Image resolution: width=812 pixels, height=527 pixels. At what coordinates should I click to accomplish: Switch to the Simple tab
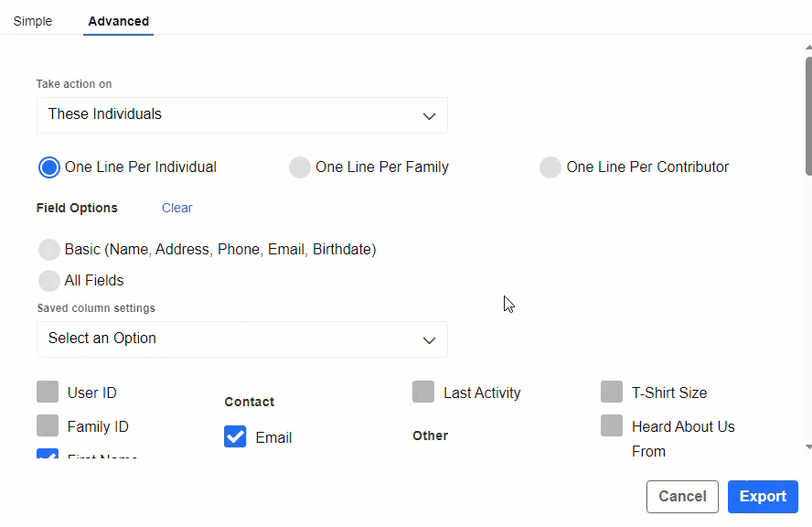(x=33, y=20)
